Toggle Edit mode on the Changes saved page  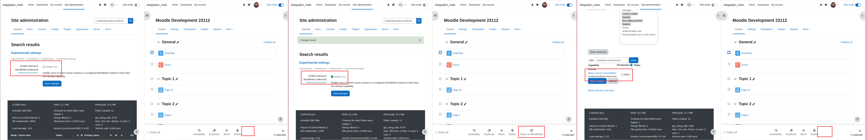(x=425, y=5)
